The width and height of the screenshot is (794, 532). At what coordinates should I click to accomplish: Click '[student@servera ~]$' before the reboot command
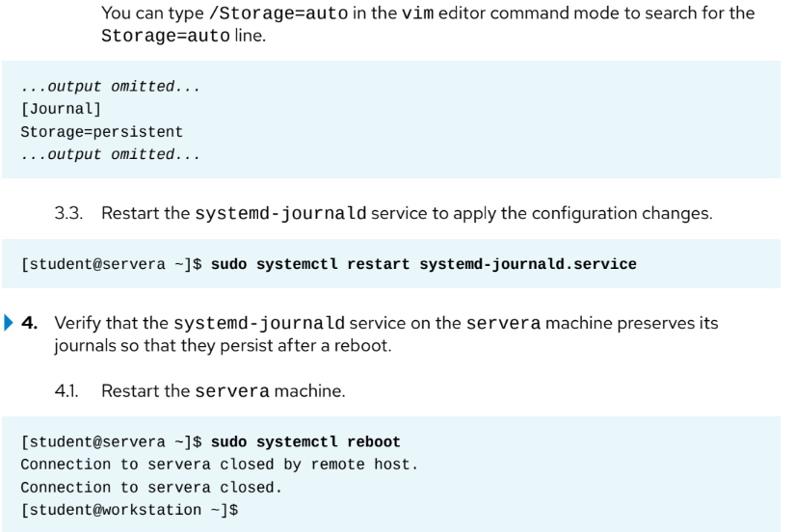pos(112,441)
